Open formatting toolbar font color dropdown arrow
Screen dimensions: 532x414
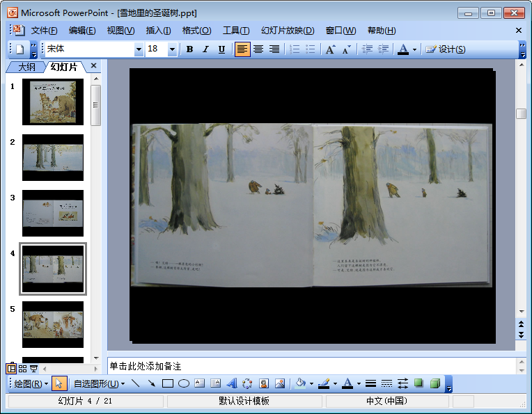pos(414,49)
